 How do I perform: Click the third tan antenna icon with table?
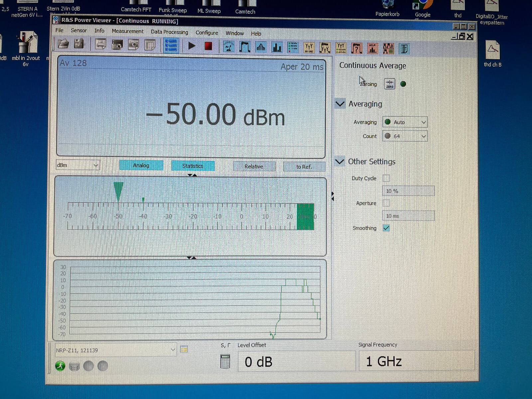tap(341, 49)
